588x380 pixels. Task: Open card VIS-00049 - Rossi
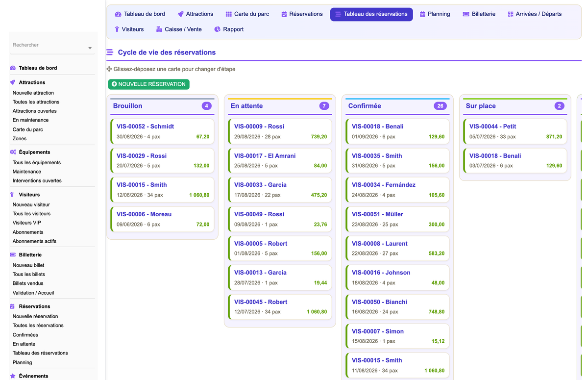tap(280, 219)
